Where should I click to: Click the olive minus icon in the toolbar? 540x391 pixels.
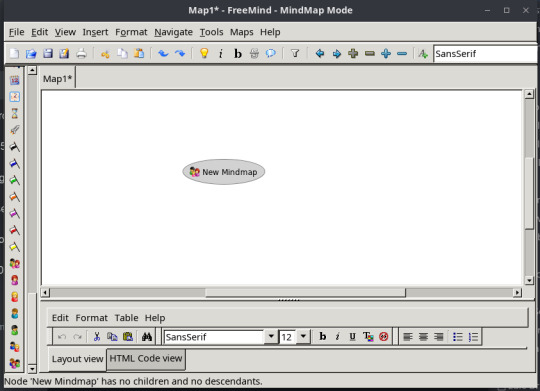370,53
